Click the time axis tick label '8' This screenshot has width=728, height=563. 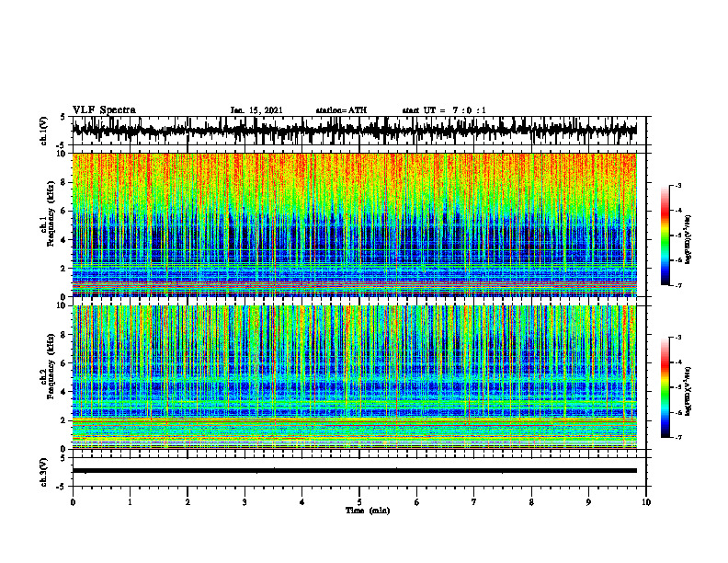pos(531,502)
